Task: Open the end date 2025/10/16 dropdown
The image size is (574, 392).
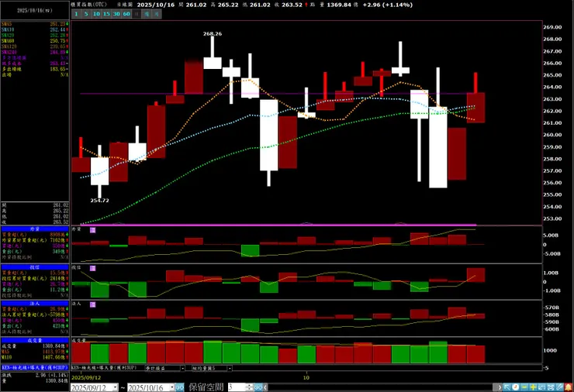Action: coord(171,387)
